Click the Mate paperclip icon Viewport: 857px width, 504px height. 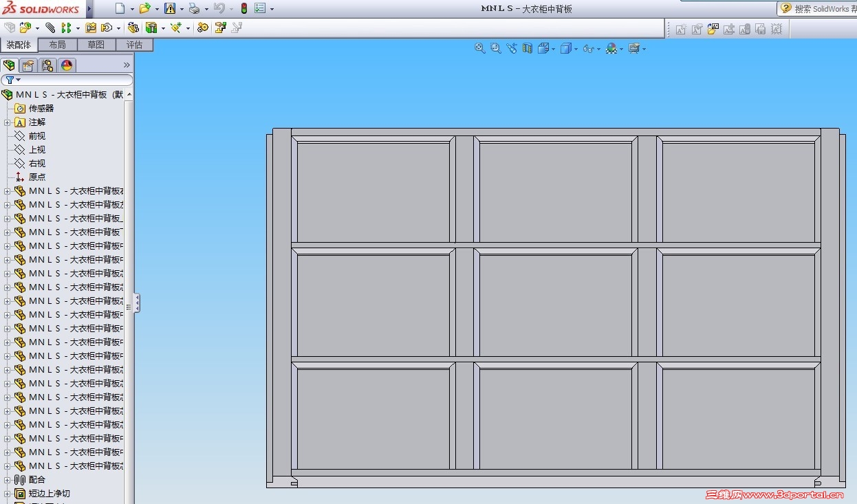50,28
